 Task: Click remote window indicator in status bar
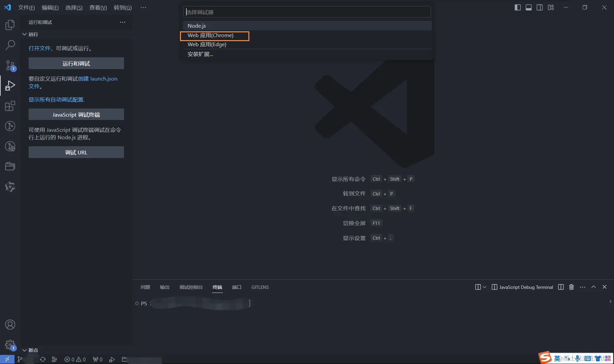tap(7, 359)
